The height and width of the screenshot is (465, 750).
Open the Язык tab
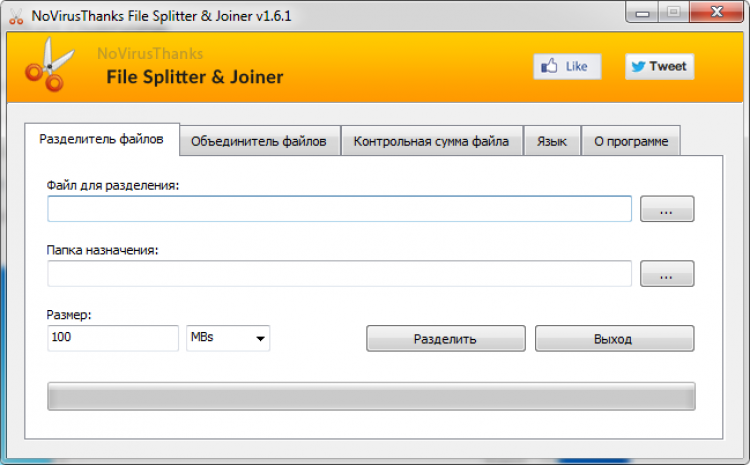click(x=551, y=141)
